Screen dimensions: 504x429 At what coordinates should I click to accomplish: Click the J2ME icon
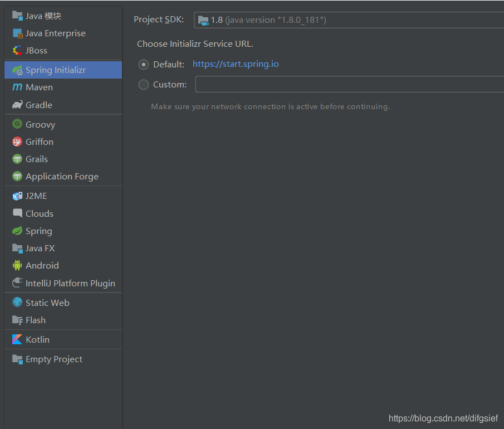point(17,196)
